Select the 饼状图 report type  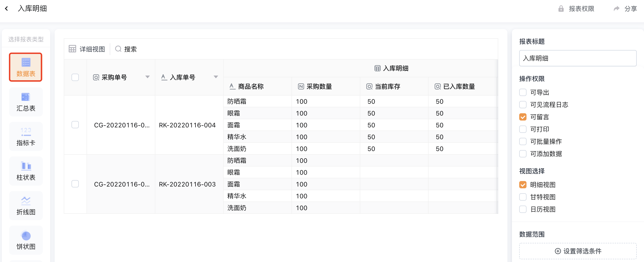pos(26,240)
